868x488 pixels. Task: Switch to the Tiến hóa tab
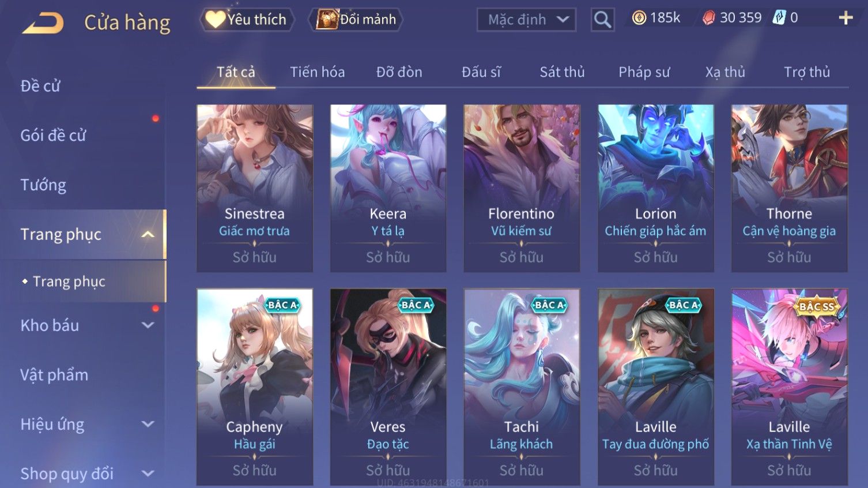point(317,72)
